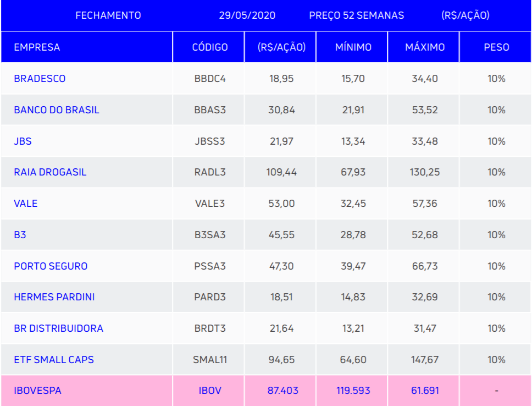
Task: Click the ticker code BBAS3
Action: [x=210, y=109]
